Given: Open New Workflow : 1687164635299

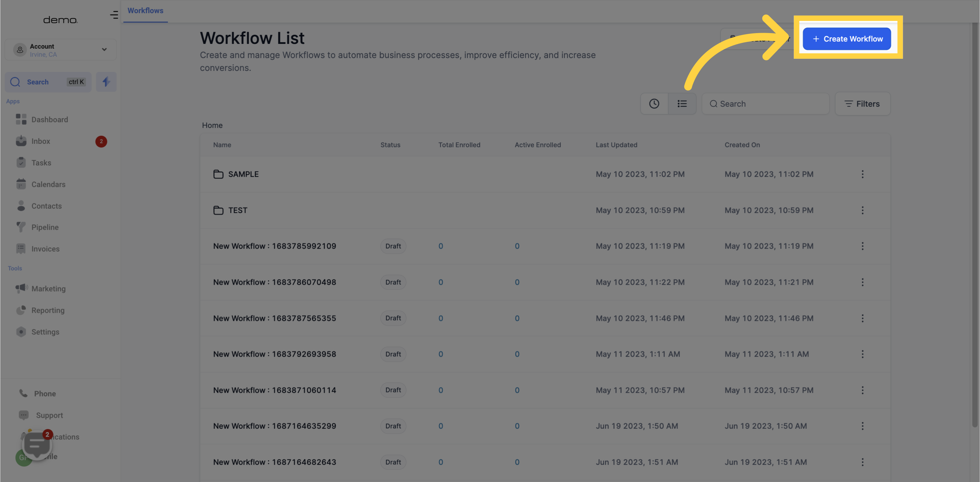Looking at the screenshot, I should tap(274, 426).
